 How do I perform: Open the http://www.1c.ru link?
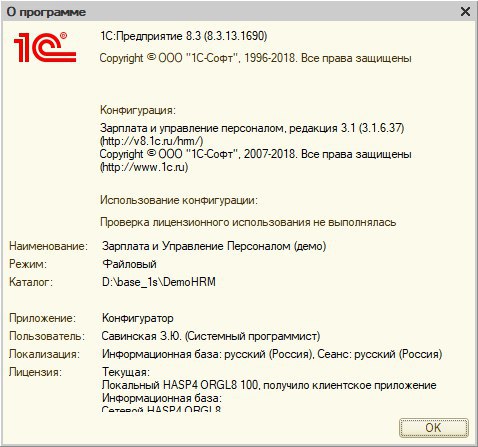tap(144, 167)
